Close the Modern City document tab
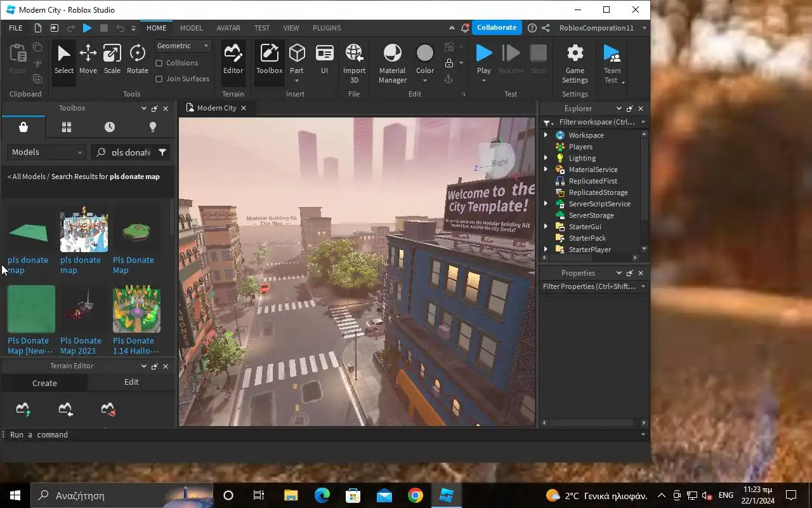Viewport: 812px width, 508px height. click(x=243, y=108)
